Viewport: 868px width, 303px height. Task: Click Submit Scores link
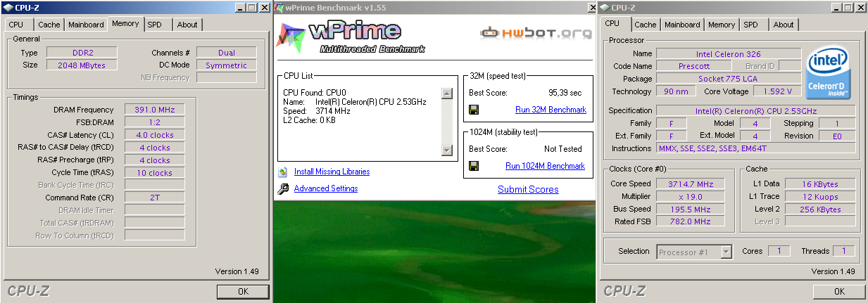click(528, 189)
